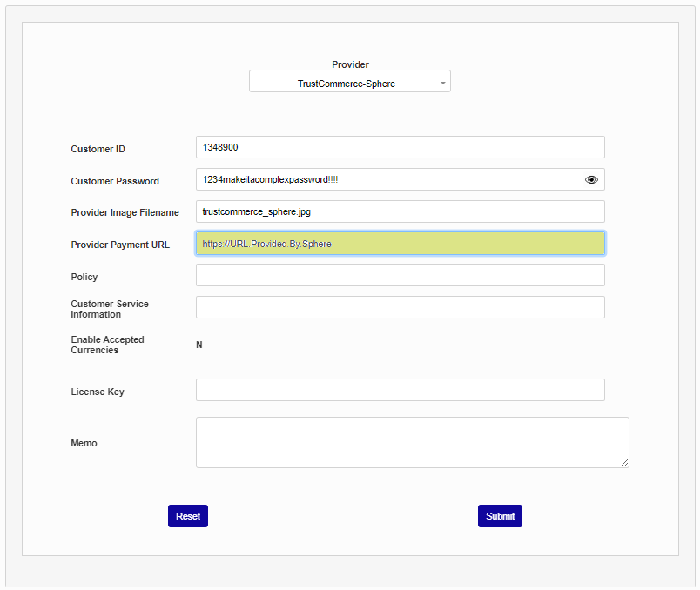
Task: Click the Policy label text
Action: pos(84,277)
